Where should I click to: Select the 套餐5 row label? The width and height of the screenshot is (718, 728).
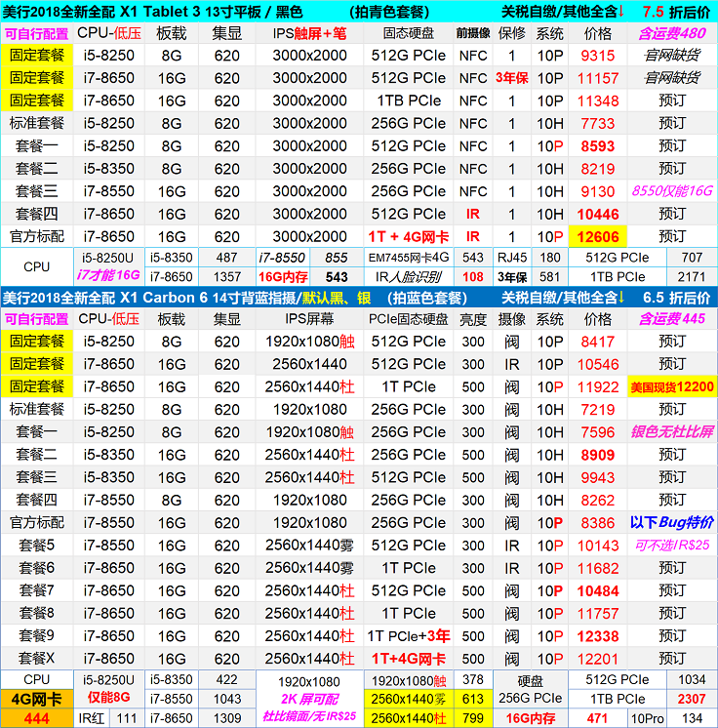pyautogui.click(x=37, y=546)
